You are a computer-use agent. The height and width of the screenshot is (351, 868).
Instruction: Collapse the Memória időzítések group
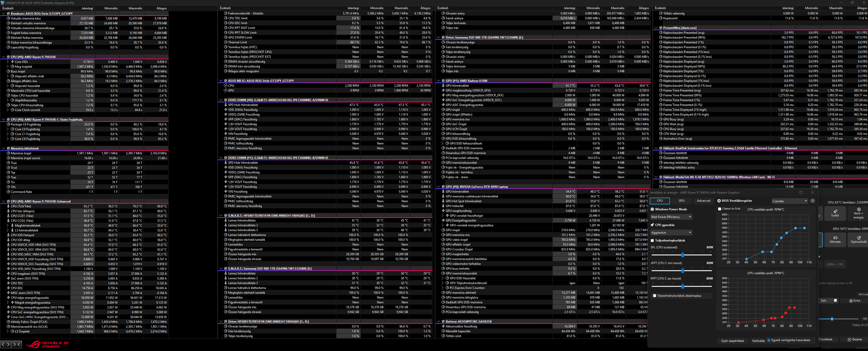point(4,148)
